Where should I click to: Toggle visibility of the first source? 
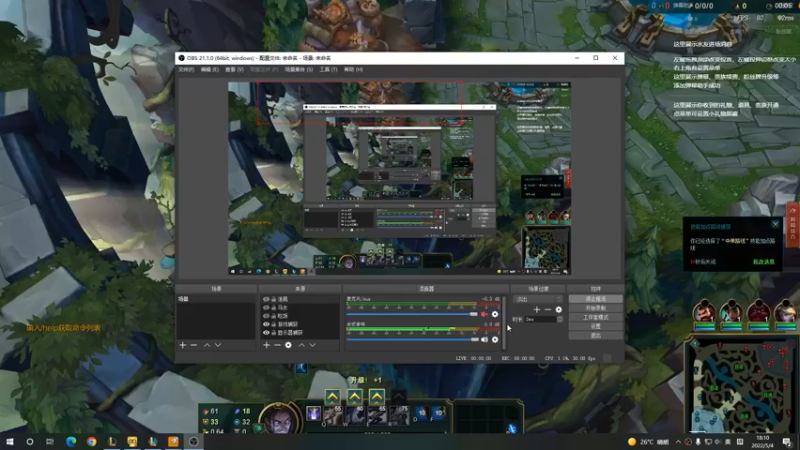[x=266, y=299]
